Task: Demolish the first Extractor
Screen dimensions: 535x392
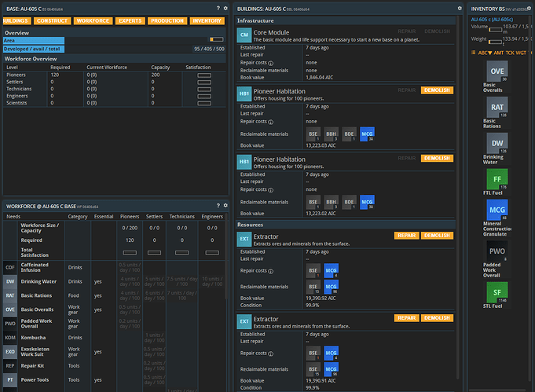Action: click(x=437, y=236)
